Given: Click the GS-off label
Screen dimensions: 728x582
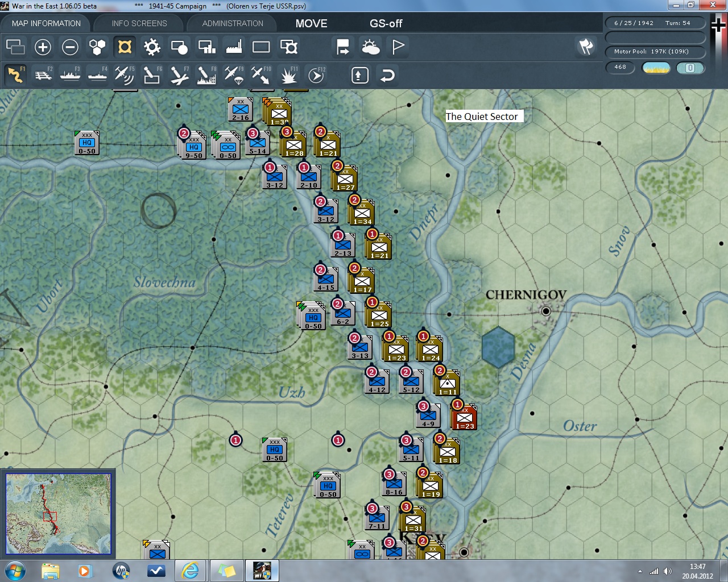Looking at the screenshot, I should coord(386,23).
